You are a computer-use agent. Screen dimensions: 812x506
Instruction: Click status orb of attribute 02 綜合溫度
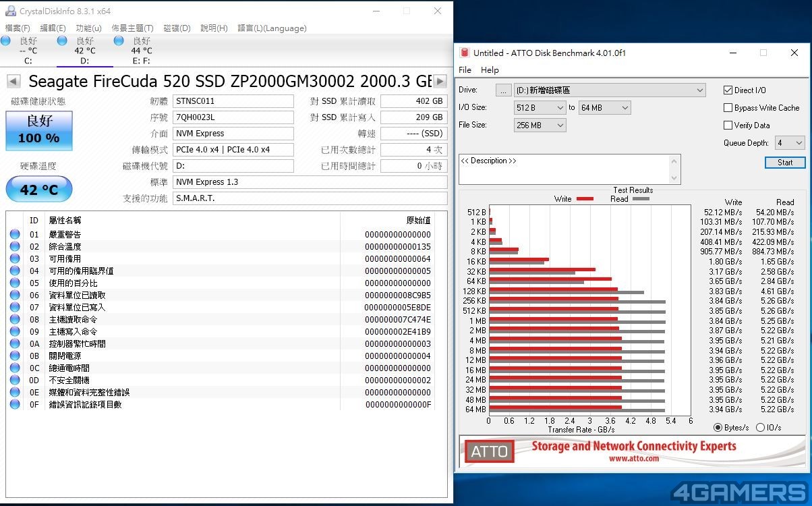(x=15, y=246)
